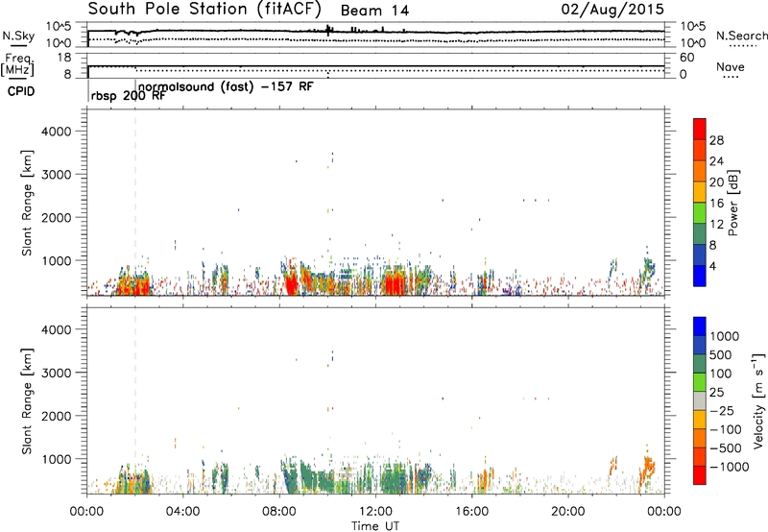
Task: Select the 20 label on Power colorbar
Action: tap(716, 182)
